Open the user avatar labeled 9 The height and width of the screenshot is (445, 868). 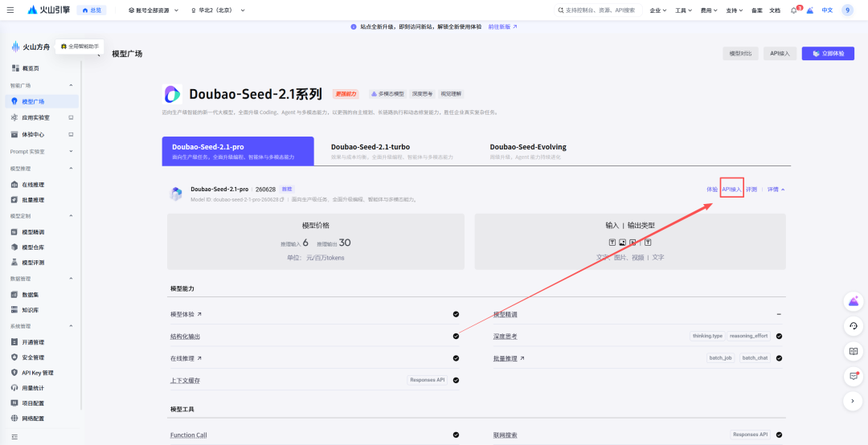pos(847,10)
